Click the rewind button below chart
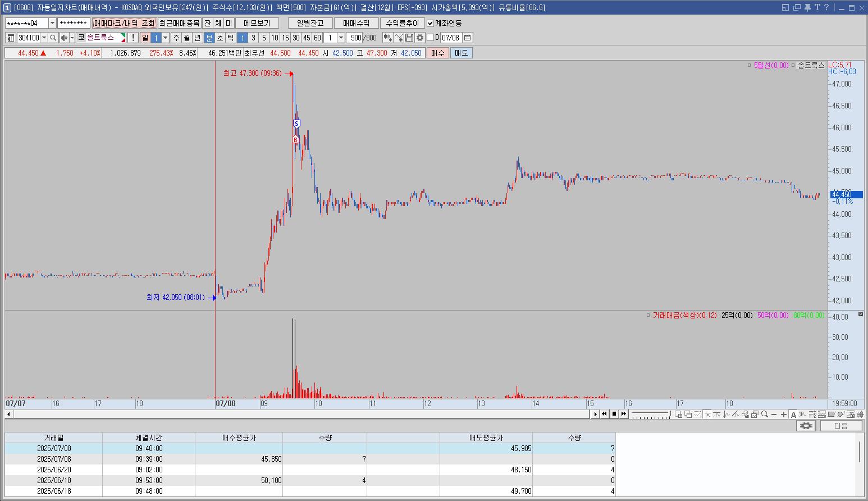This screenshot has width=868, height=501. [x=604, y=414]
